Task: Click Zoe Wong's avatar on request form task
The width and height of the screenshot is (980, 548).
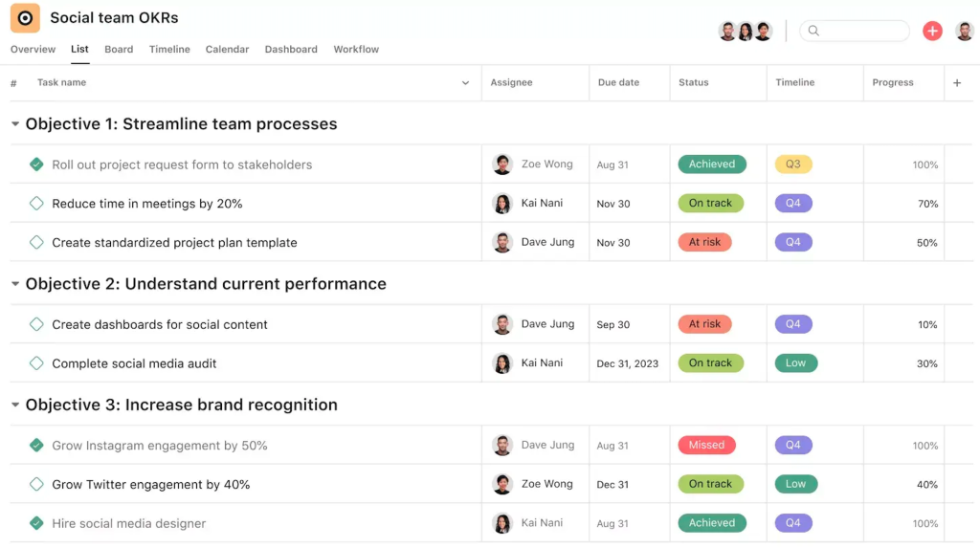Action: click(x=501, y=164)
